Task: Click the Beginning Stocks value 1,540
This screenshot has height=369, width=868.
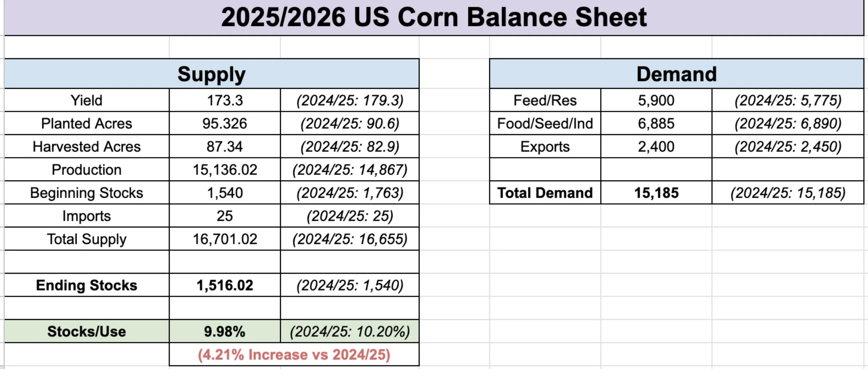Action: 225,193
